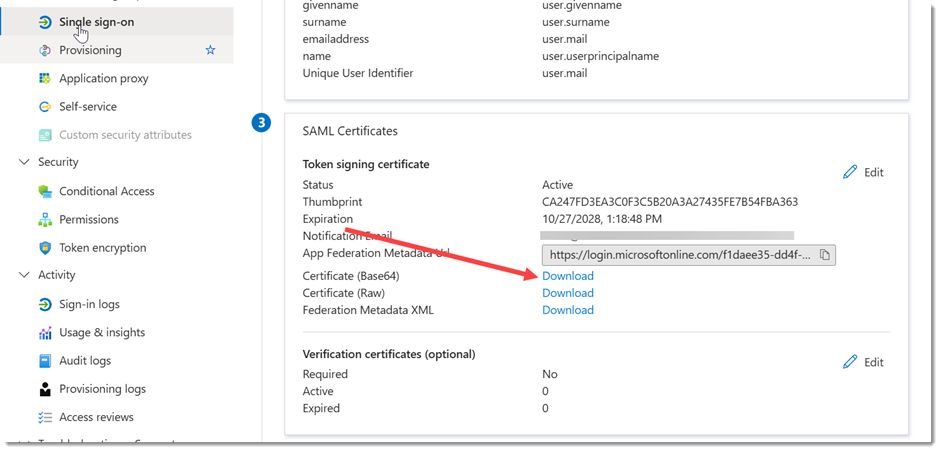940x451 pixels.
Task: Click the Usage & insights chart icon
Action: click(45, 333)
